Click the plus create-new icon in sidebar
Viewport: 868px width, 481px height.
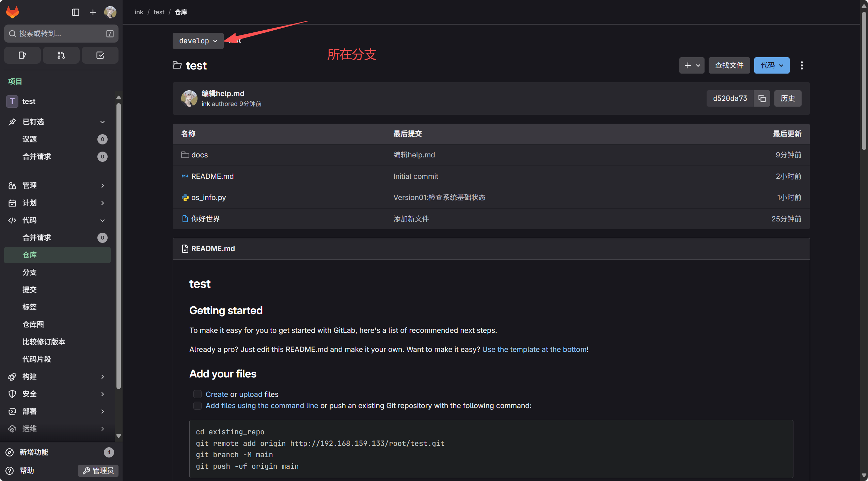click(93, 12)
